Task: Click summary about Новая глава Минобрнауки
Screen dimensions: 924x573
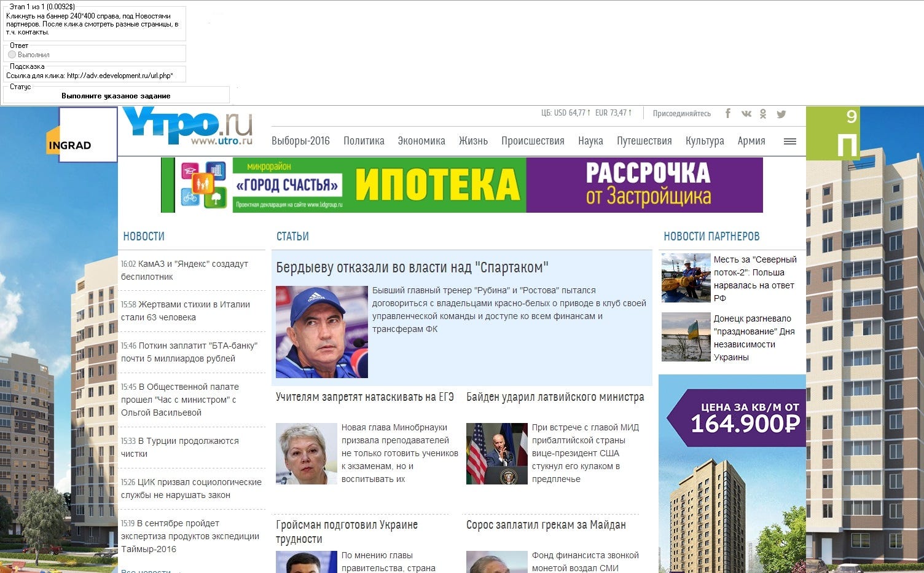Action: coord(400,453)
